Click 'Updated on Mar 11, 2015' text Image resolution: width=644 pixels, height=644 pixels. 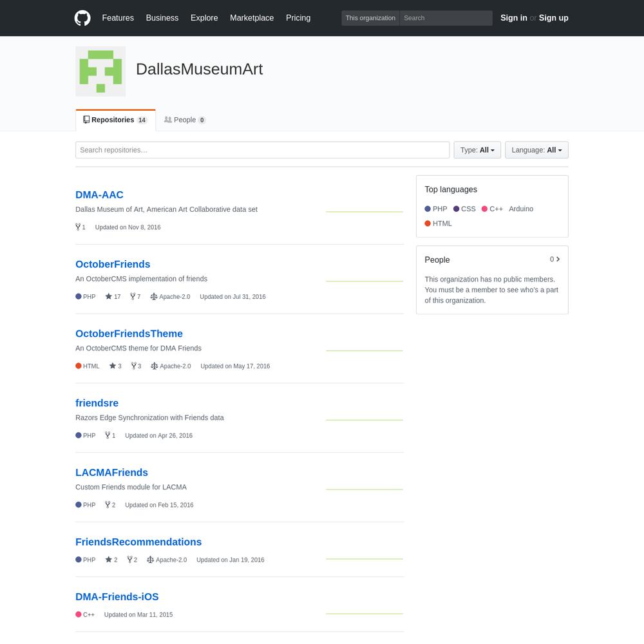click(x=138, y=615)
